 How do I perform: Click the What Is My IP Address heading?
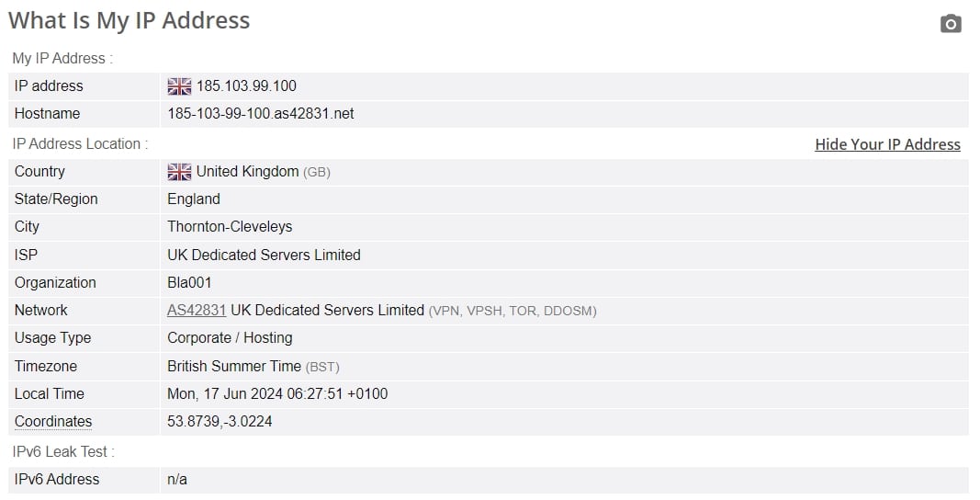pyautogui.click(x=129, y=20)
